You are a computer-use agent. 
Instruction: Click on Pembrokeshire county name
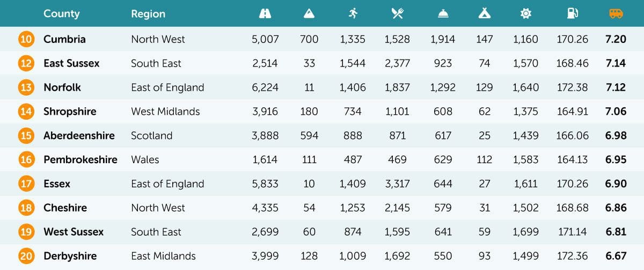pyautogui.click(x=80, y=159)
